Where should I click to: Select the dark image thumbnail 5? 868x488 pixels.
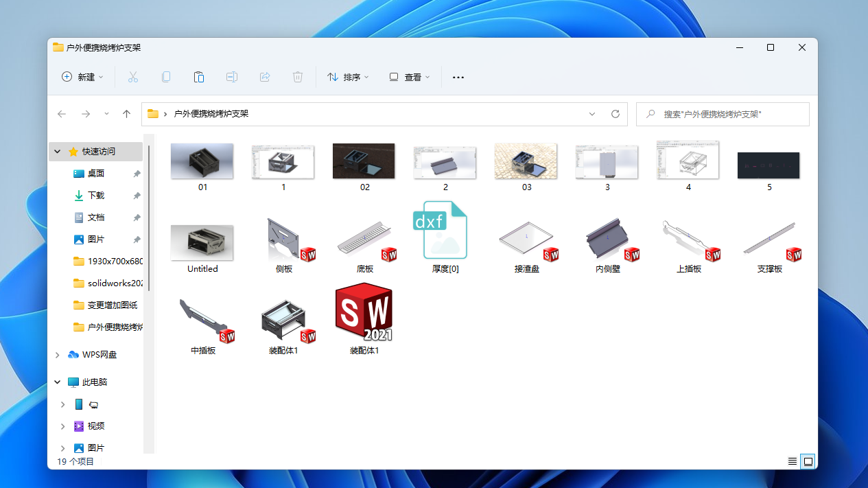click(769, 166)
